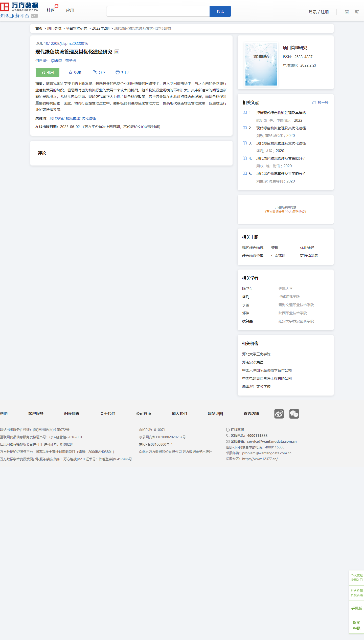Click the 联系客服 side button

(356, 625)
